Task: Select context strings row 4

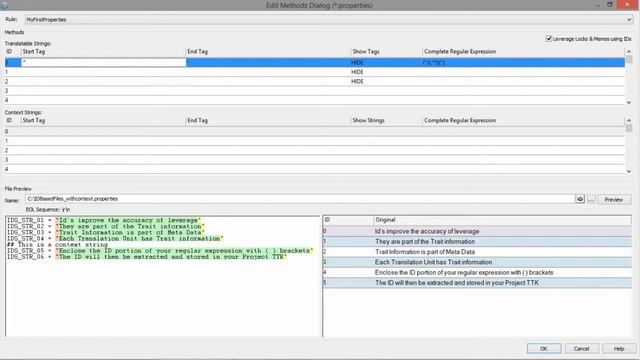Action: [315, 169]
